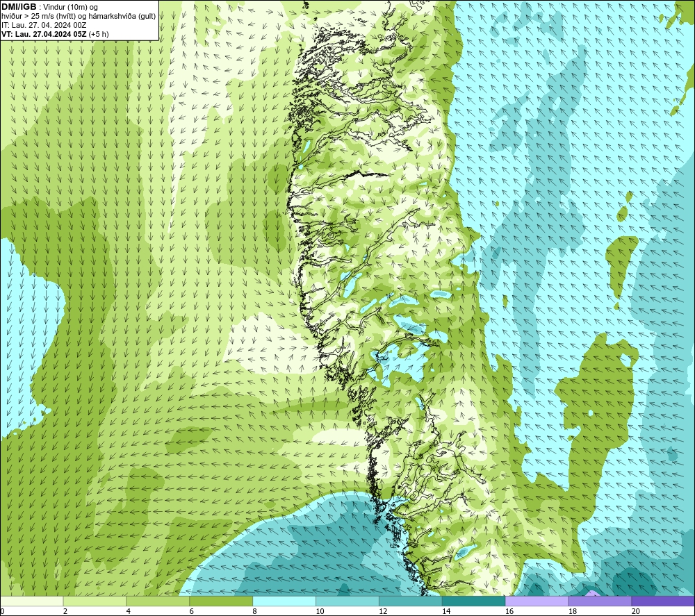This screenshot has width=695, height=616.
Task: Click the above-20 m/s dark violet legend swatch
Action: pos(663,601)
